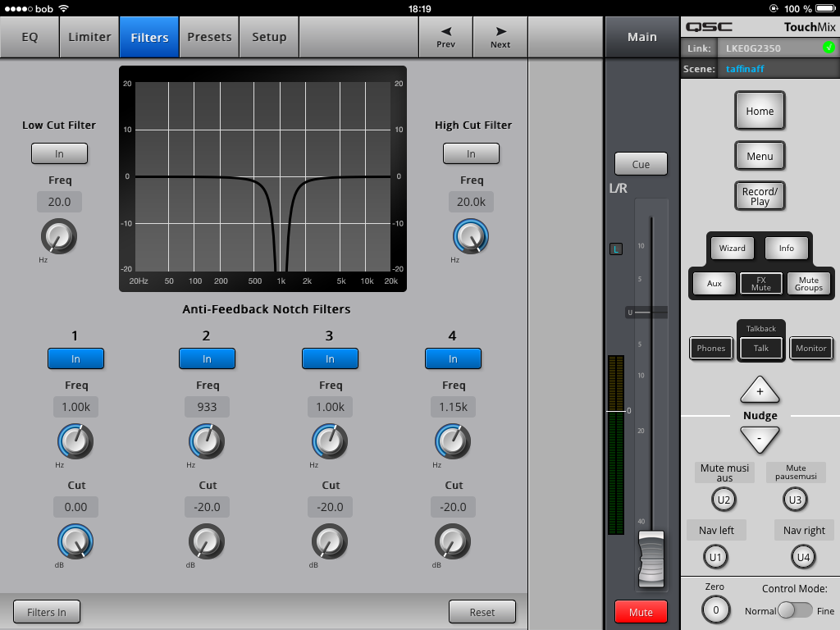Click the Low Cut Freq value 20.0
Image resolution: width=840 pixels, height=630 pixels.
(x=59, y=202)
